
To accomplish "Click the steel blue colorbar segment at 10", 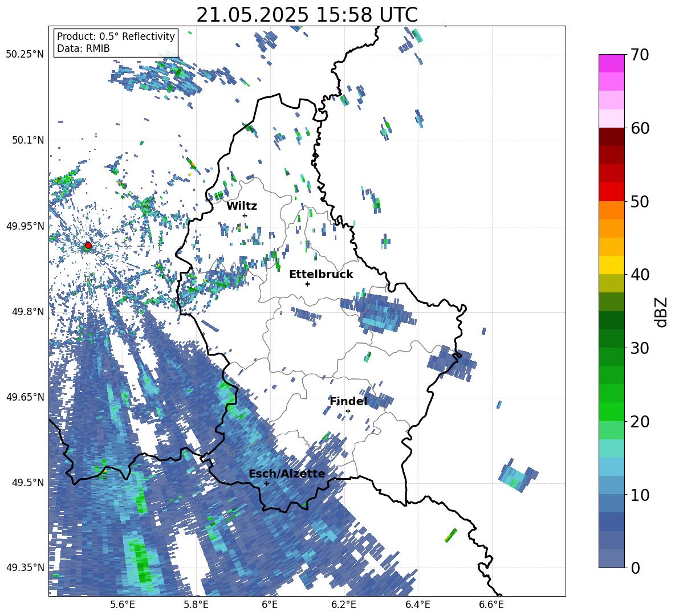I will point(611,503).
